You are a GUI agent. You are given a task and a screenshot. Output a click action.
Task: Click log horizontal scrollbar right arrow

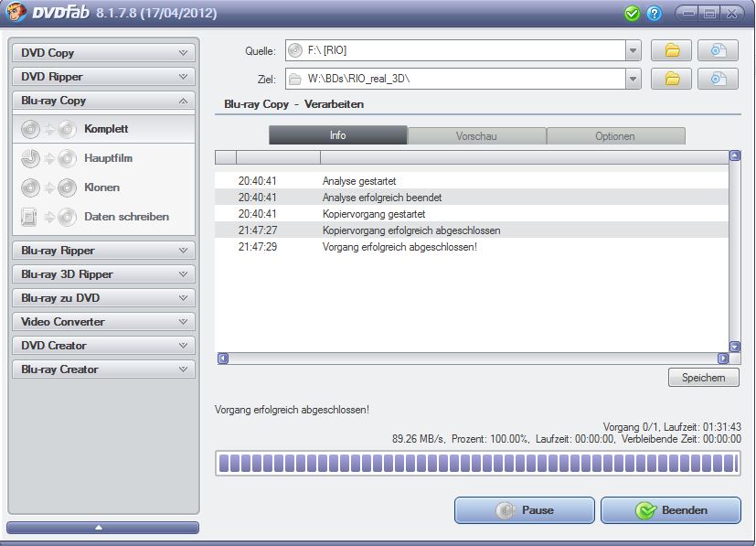click(723, 359)
